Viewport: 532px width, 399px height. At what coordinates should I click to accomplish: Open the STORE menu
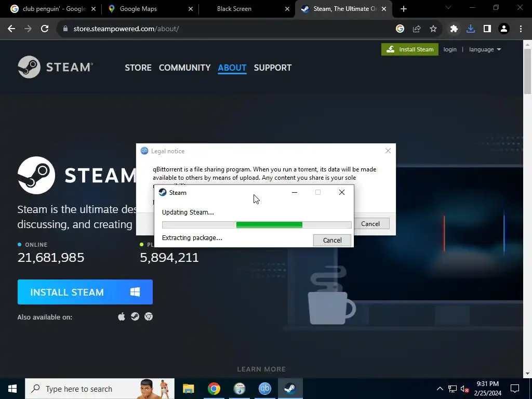tap(138, 68)
